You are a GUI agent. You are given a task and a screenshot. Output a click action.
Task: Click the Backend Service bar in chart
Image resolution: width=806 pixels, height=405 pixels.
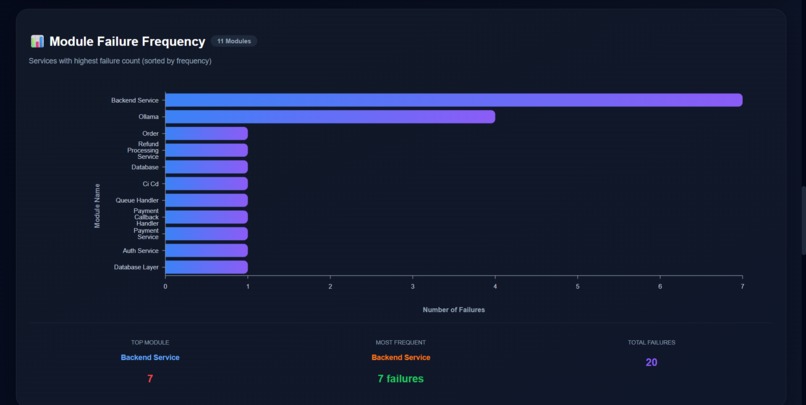coord(454,100)
